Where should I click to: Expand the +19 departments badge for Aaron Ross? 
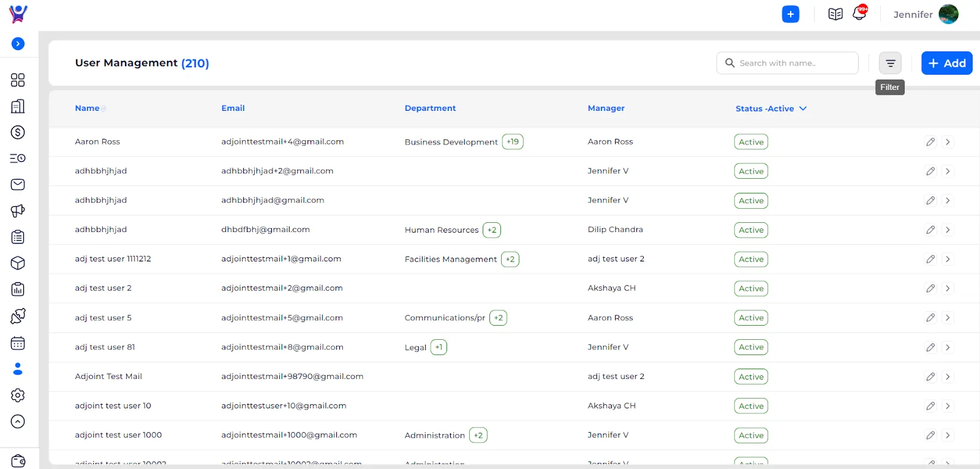(513, 141)
